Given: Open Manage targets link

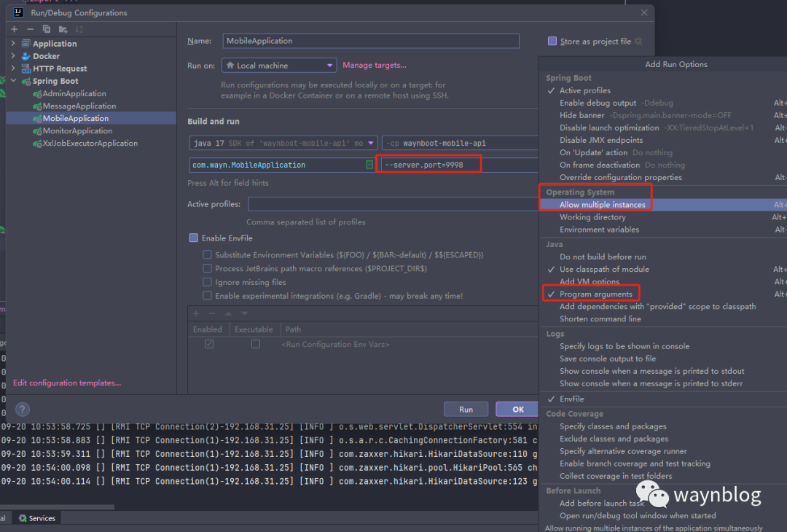Looking at the screenshot, I should tap(375, 66).
